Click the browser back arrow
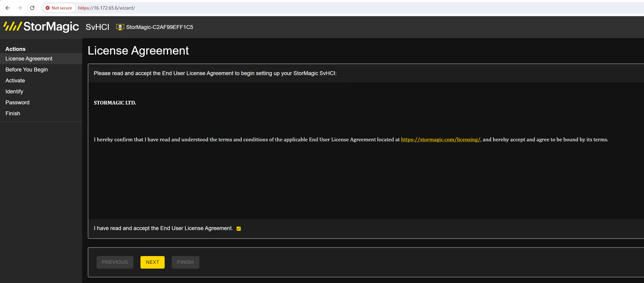This screenshot has height=283, width=644. click(x=8, y=8)
